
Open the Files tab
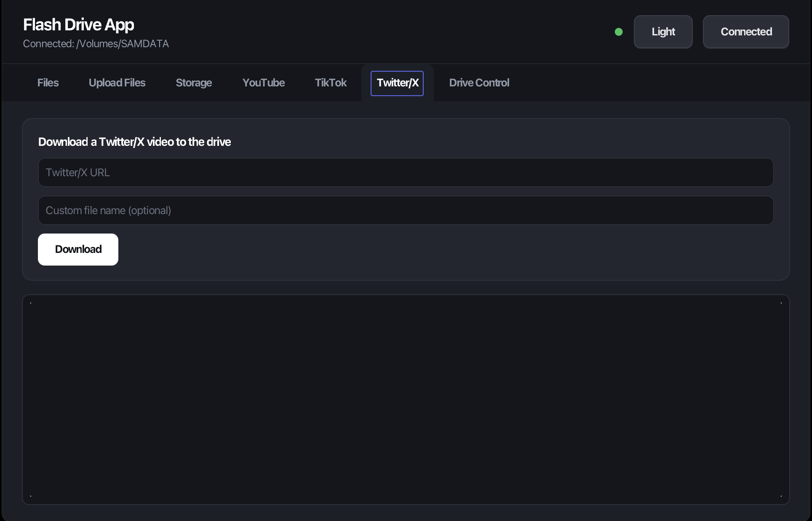(x=48, y=83)
